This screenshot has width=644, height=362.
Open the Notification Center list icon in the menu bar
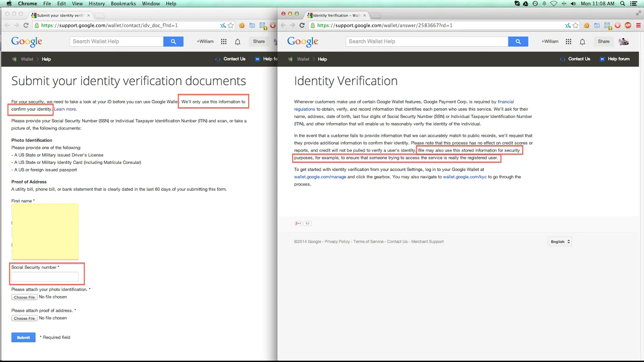pos(634,4)
